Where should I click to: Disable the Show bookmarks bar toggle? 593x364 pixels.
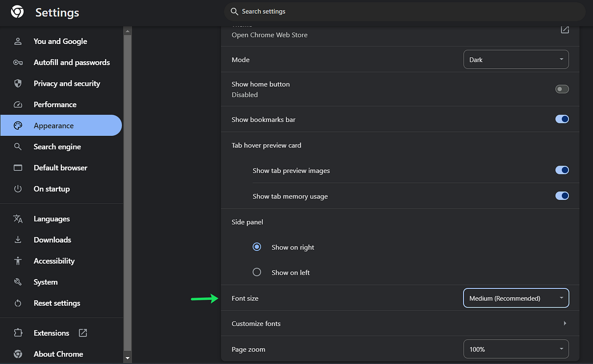[x=562, y=119]
